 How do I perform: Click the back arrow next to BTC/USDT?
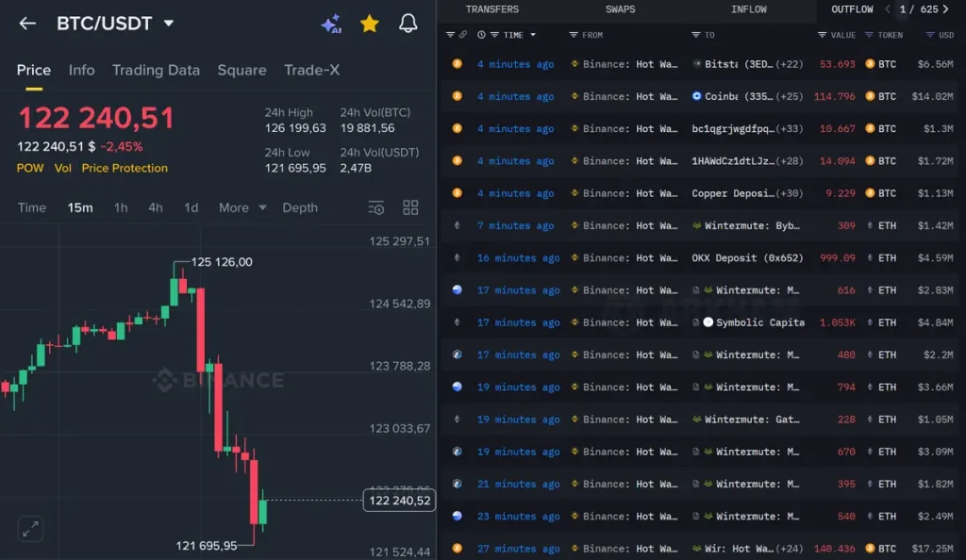[x=26, y=24]
